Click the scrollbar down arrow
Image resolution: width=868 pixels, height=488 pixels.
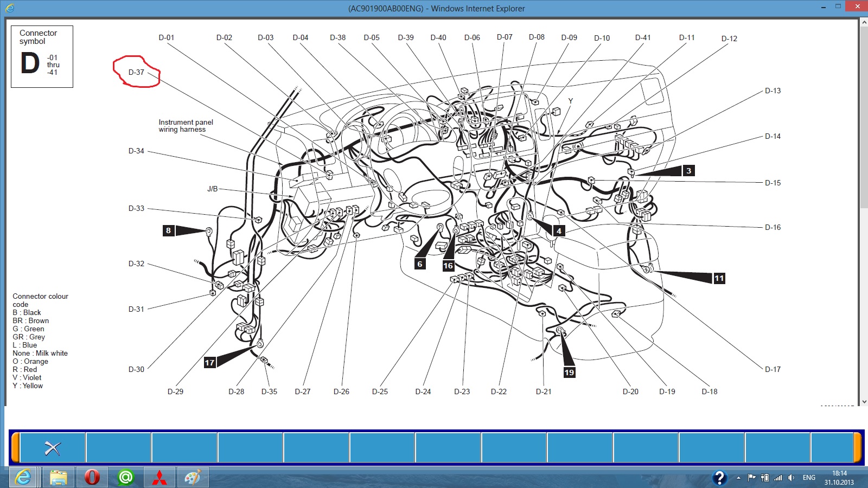coord(864,402)
